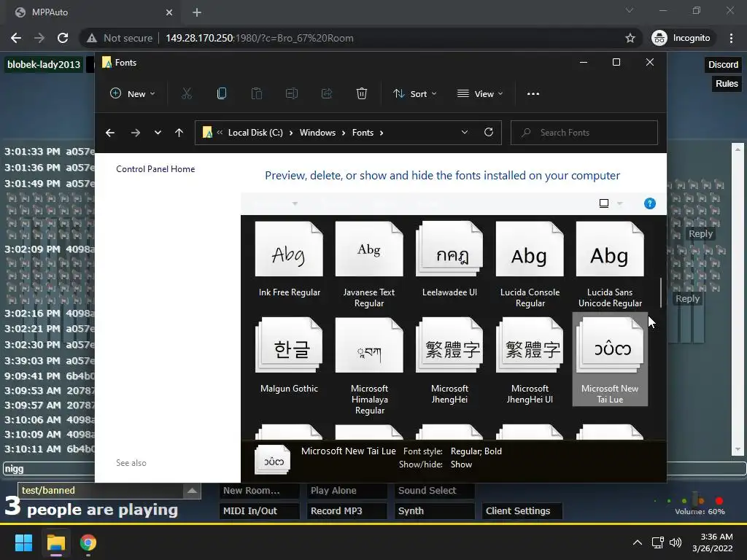The image size is (747, 560).
Task: Click the Chrome icon on the taskbar
Action: 88,542
